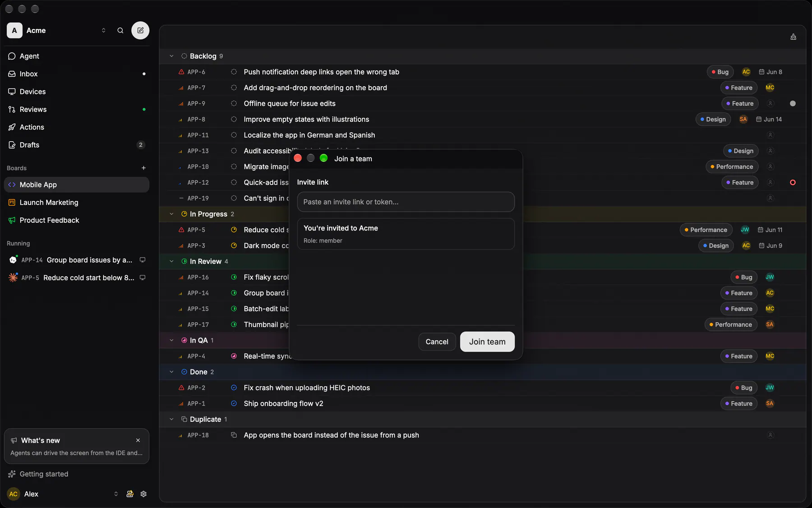Open Reviews in the sidebar
The image size is (812, 508).
click(x=77, y=110)
